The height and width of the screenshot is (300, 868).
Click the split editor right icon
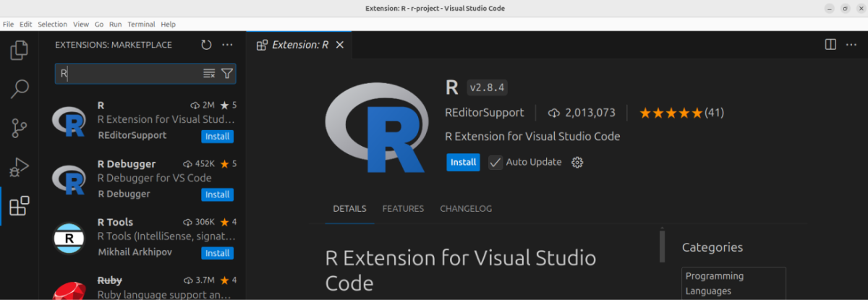coord(830,45)
